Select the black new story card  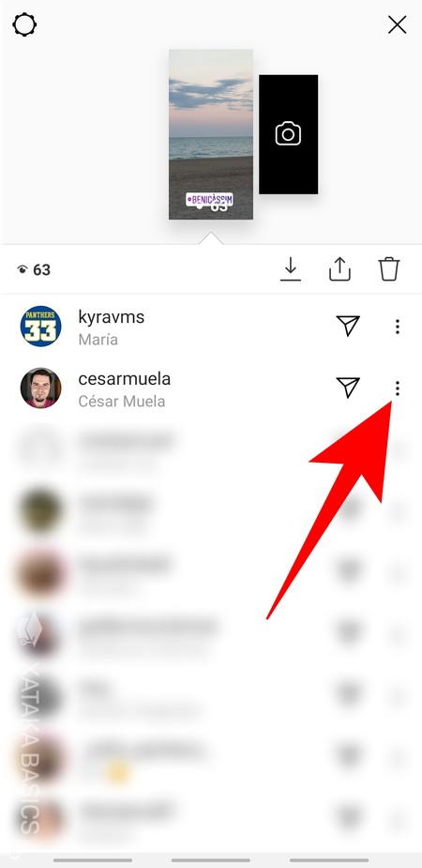pyautogui.click(x=288, y=134)
